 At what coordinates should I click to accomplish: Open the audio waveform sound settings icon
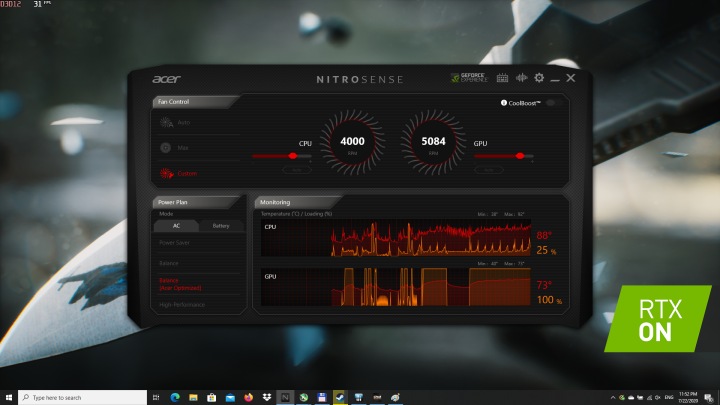pos(521,78)
